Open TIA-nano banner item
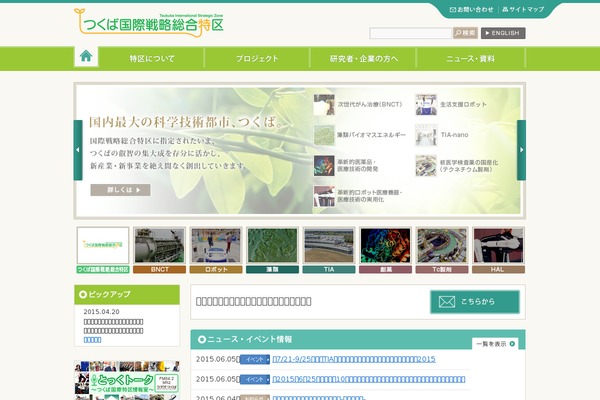Screen dimensions: 600x400 [x=442, y=135]
